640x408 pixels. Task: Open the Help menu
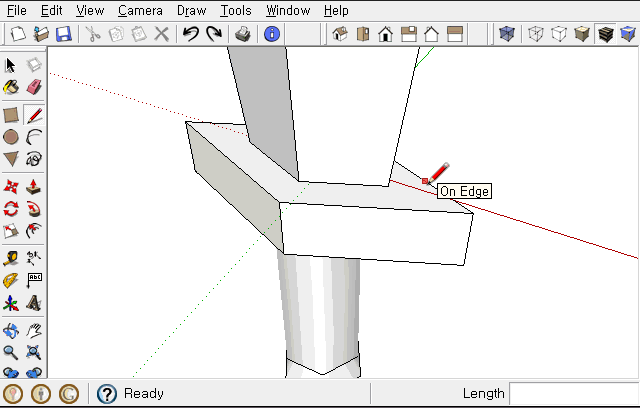tap(336, 10)
